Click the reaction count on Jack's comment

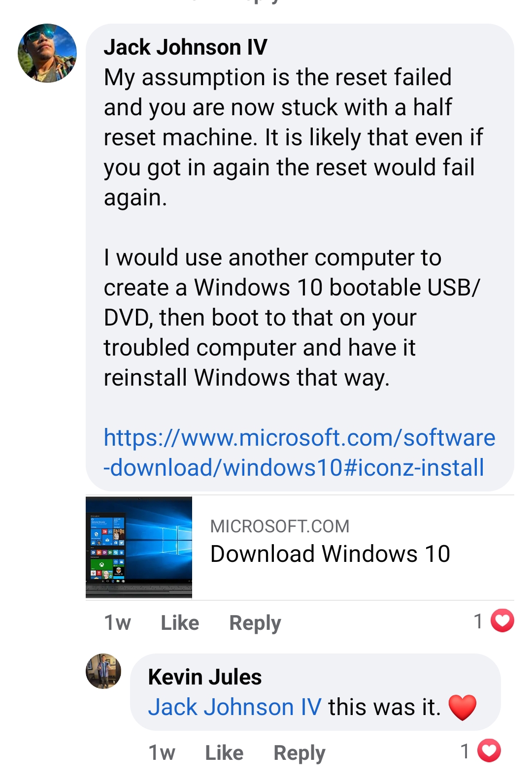point(478,621)
